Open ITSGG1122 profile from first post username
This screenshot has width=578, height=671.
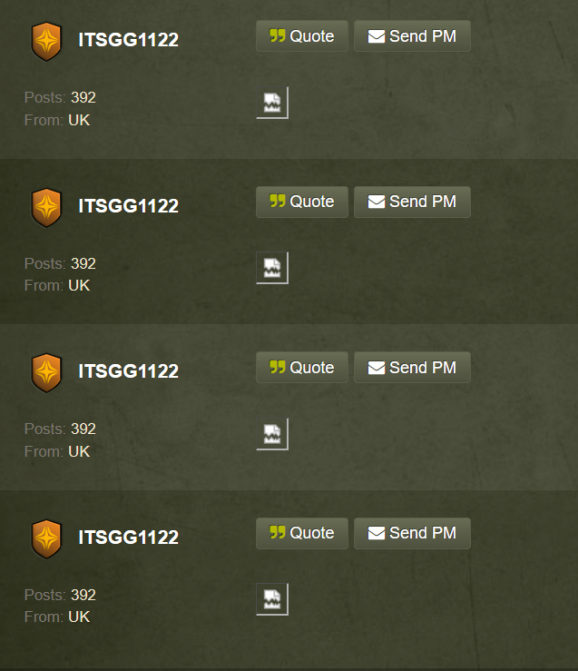pos(128,40)
